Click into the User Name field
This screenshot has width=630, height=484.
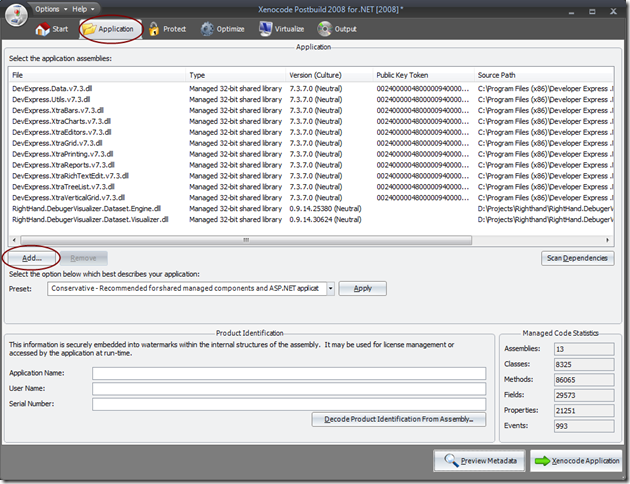click(289, 389)
